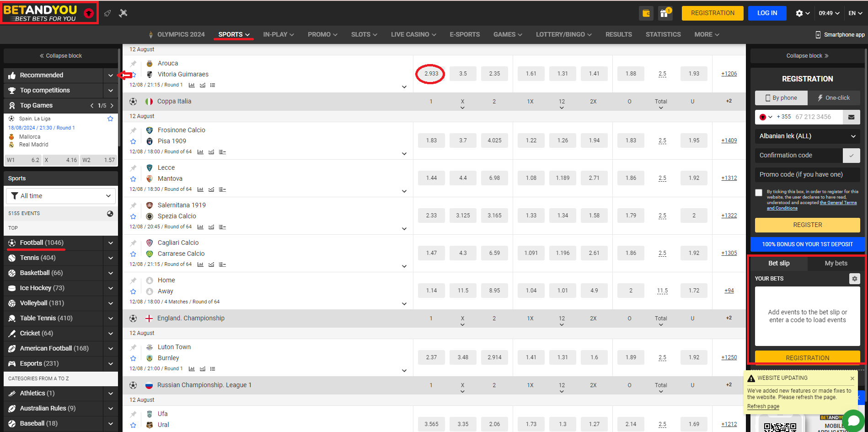Pin the Arouca vs Vitoria Guimaraes match
This screenshot has width=868, height=432.
coord(133,64)
